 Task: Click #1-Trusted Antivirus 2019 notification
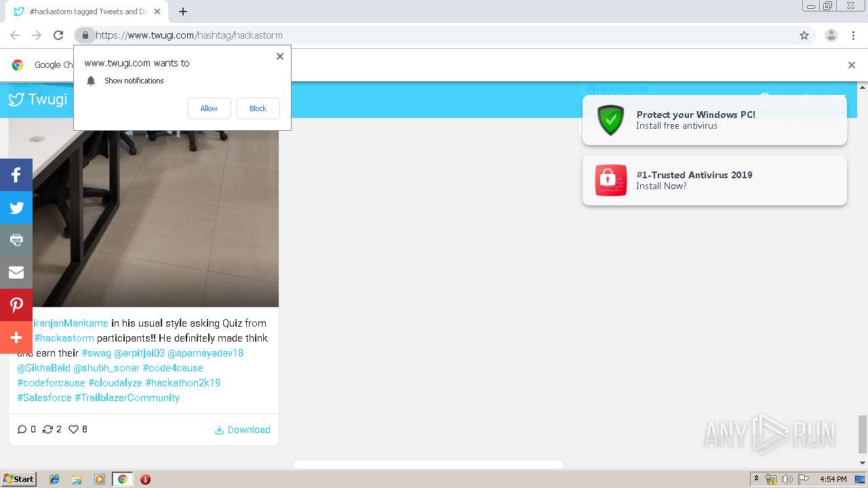(715, 180)
